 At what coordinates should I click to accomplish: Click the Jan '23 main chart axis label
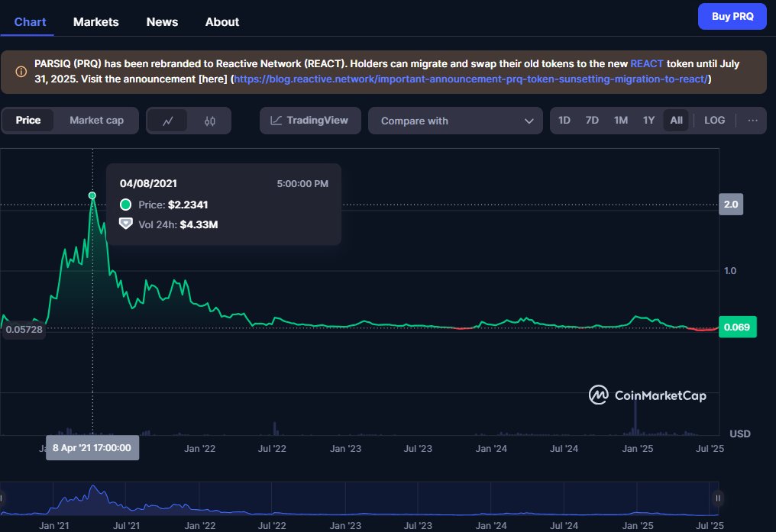[345, 449]
